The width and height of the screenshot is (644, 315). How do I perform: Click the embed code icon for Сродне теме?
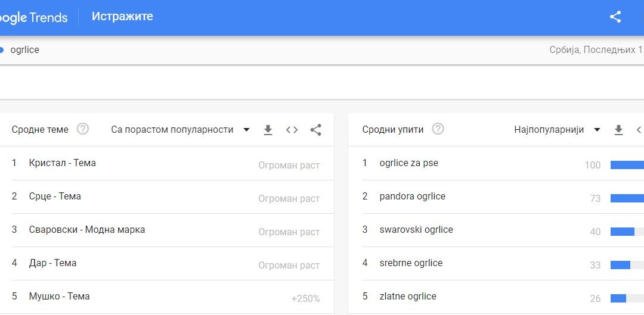(x=292, y=130)
